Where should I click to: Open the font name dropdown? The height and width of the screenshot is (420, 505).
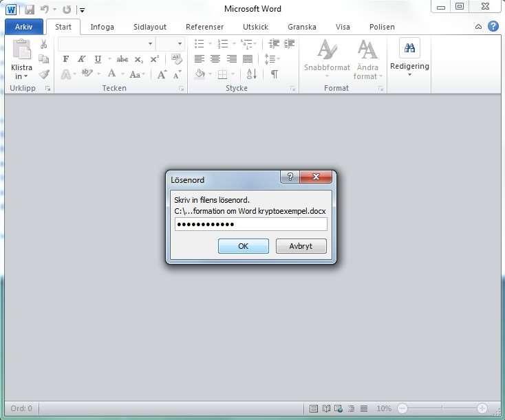coord(150,43)
